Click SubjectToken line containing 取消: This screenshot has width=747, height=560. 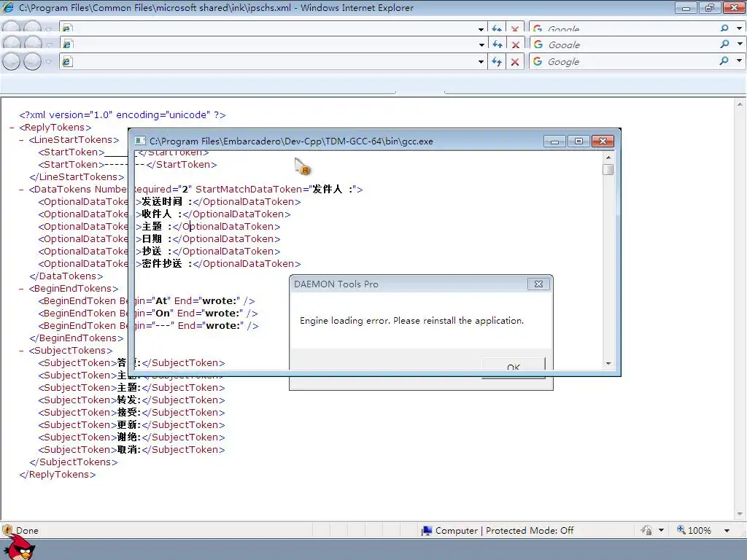tap(131, 449)
